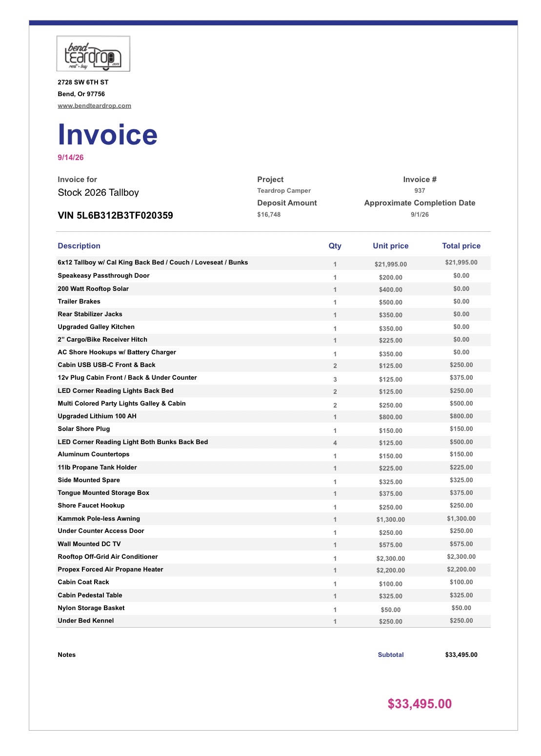Click the "Total price" column header
This screenshot has height=756, width=541.
[461, 245]
